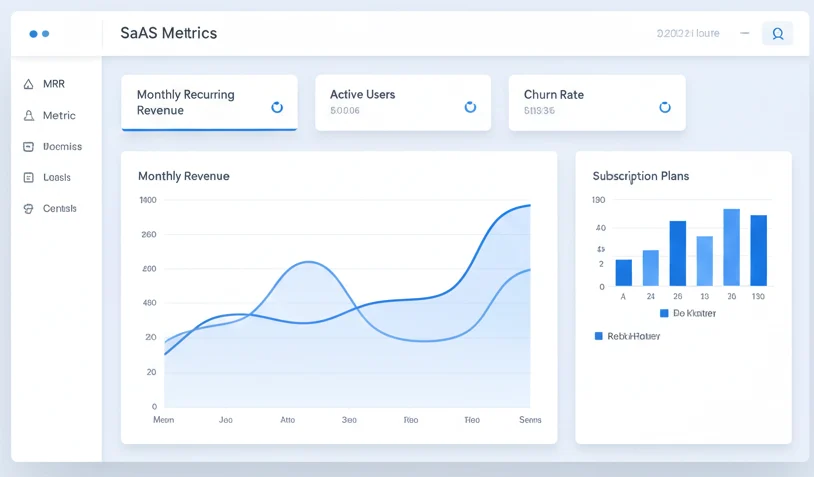Image resolution: width=814 pixels, height=477 pixels.
Task: Click the two-dot logo in header
Action: (39, 34)
